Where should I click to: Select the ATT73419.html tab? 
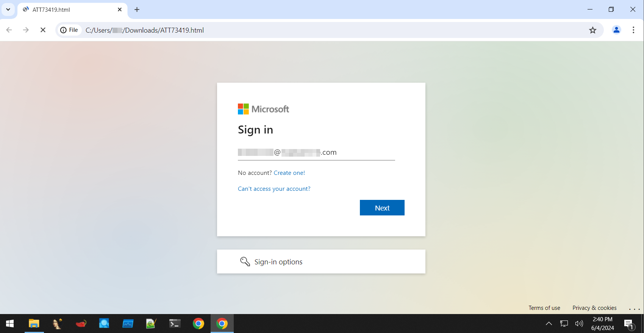[x=72, y=9]
